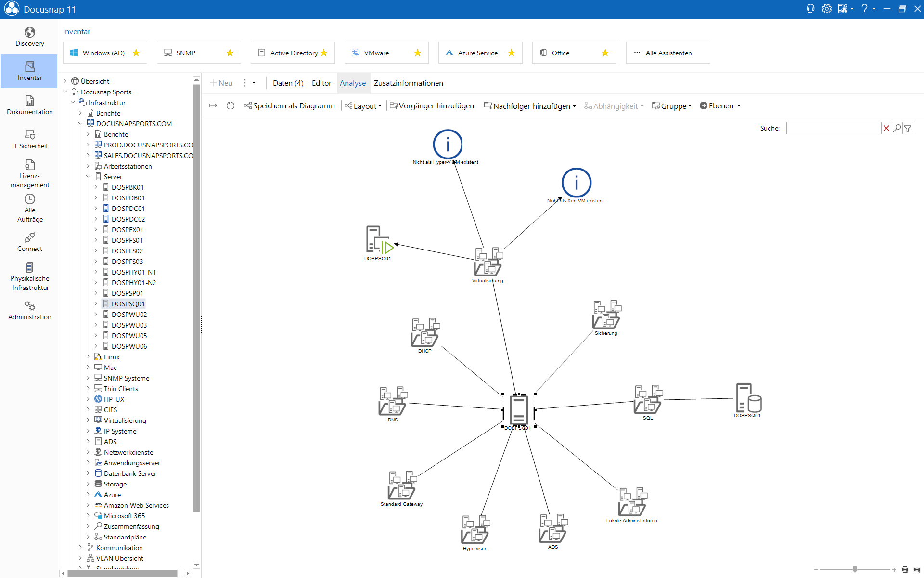Click the zoom-in plus at slider
924x578 pixels.
click(x=894, y=570)
